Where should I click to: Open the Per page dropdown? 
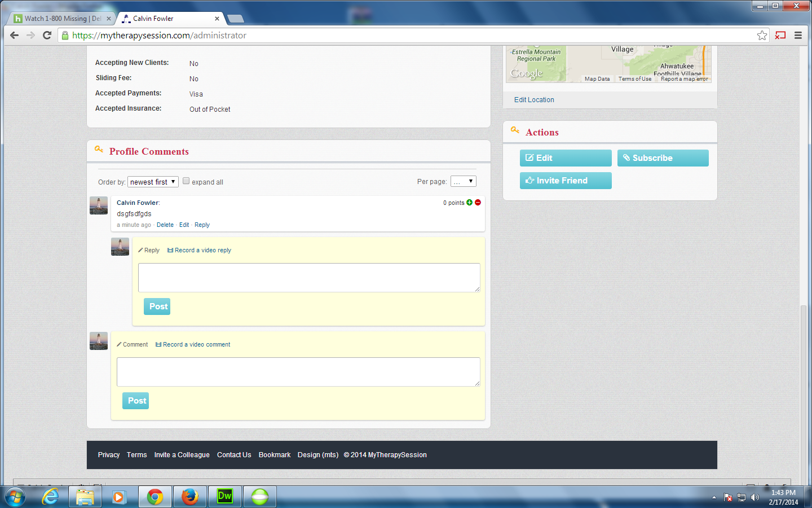464,181
